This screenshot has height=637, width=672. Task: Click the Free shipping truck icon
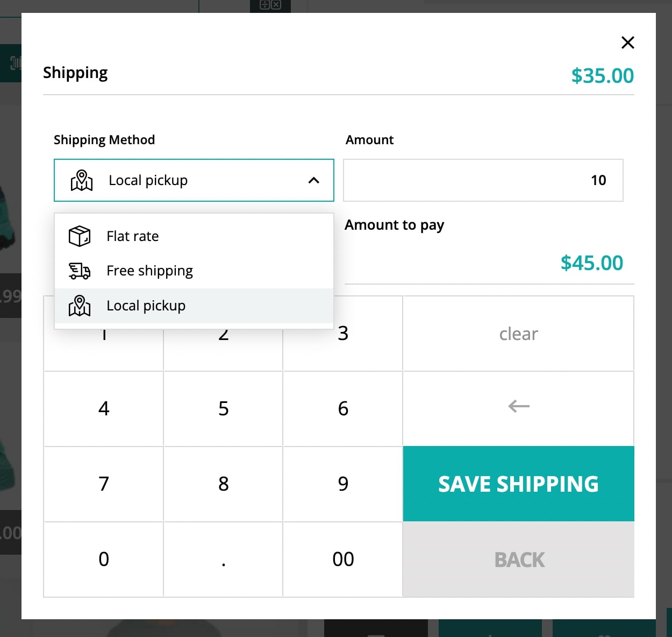[80, 271]
